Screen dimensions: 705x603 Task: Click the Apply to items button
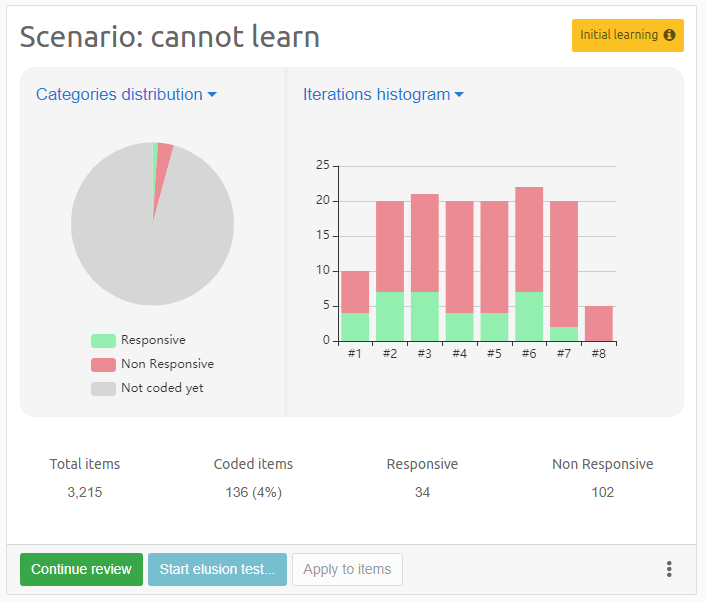(x=347, y=569)
